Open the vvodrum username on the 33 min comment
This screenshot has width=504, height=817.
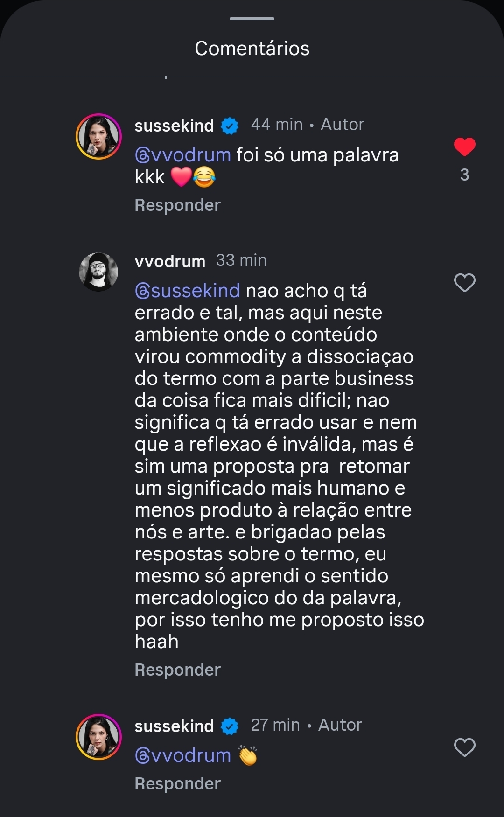pos(170,261)
